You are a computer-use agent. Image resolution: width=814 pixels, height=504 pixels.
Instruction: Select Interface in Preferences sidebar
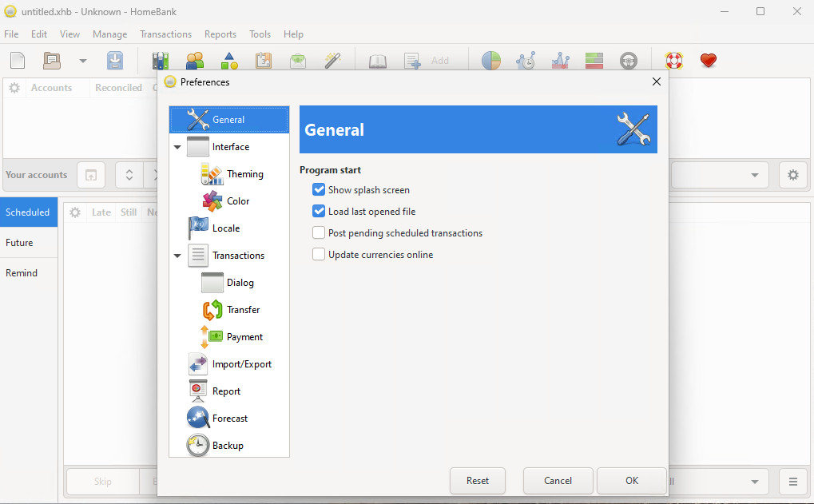pos(231,147)
